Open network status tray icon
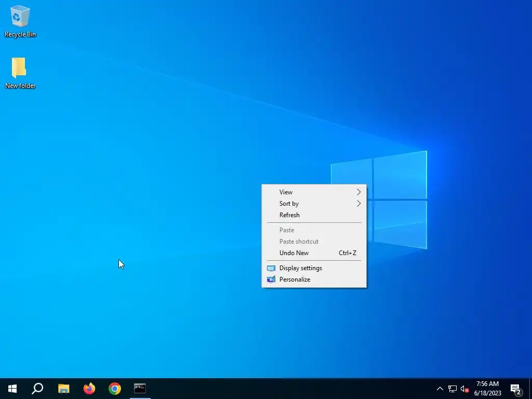Screen dimensions: 532x399 (453, 389)
